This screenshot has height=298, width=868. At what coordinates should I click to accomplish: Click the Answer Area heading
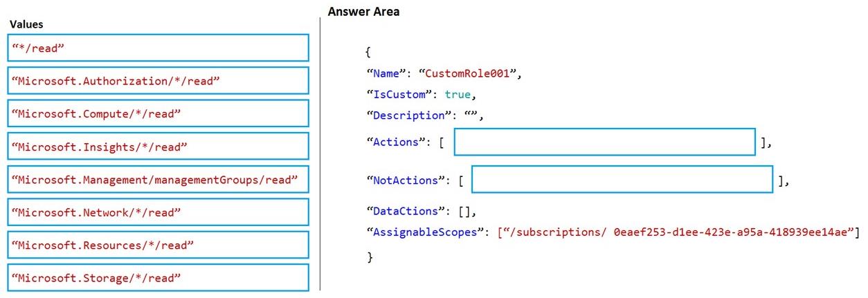tap(363, 12)
